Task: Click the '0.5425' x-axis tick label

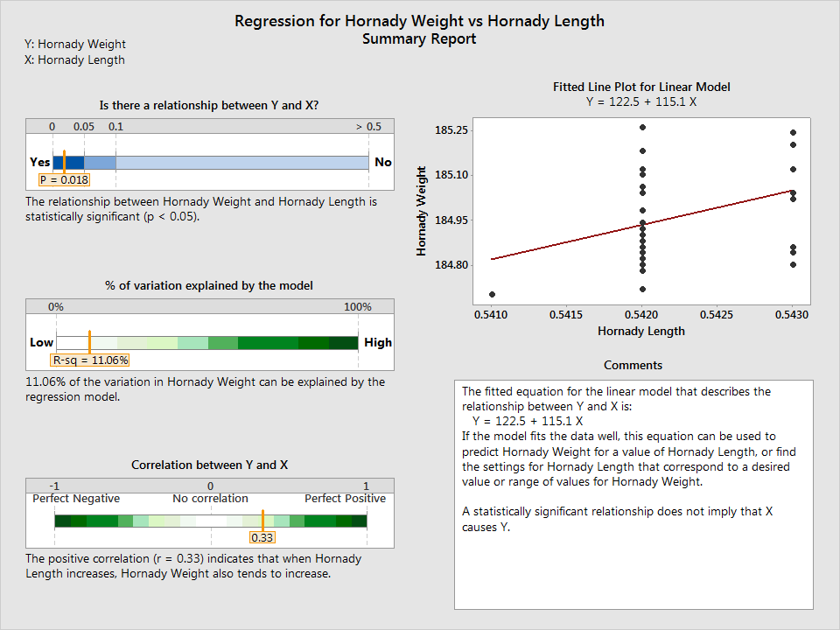Action: point(717,315)
